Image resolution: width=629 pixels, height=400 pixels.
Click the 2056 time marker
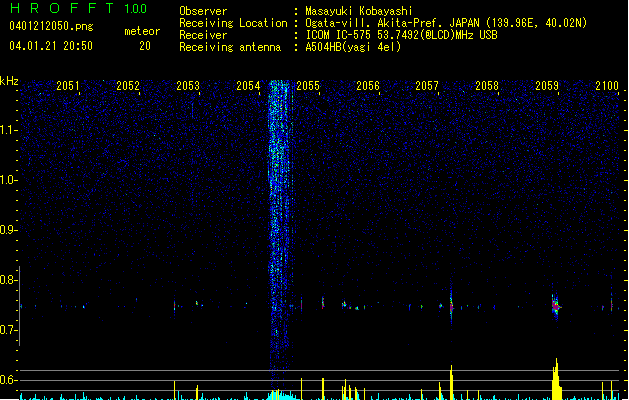[368, 86]
